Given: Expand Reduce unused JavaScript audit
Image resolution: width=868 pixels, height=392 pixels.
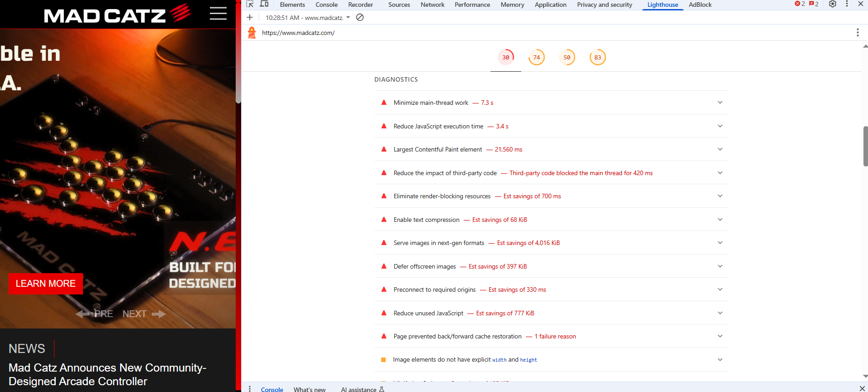Looking at the screenshot, I should click(720, 313).
